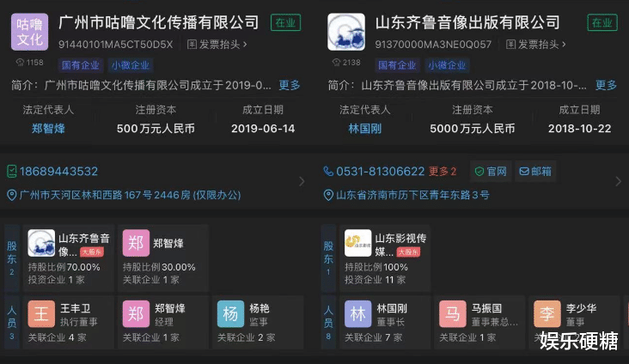This screenshot has width=629, height=364.
Task: Click 小微企业 tag under 咕噜文化
Action: pyautogui.click(x=131, y=65)
